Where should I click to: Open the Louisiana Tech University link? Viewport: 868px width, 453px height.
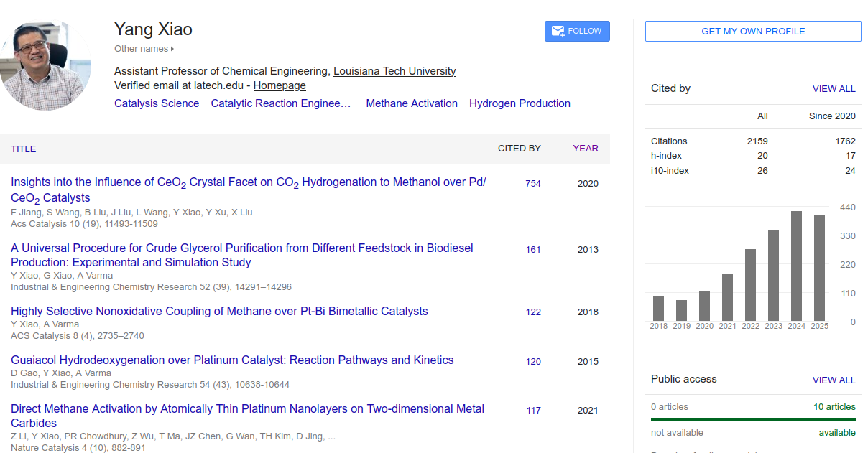point(394,71)
